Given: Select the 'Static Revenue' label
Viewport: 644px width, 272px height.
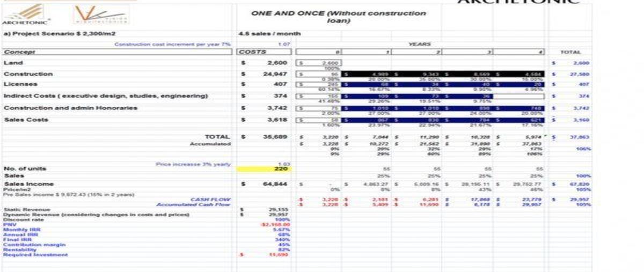Looking at the screenshot, I should (27, 209).
